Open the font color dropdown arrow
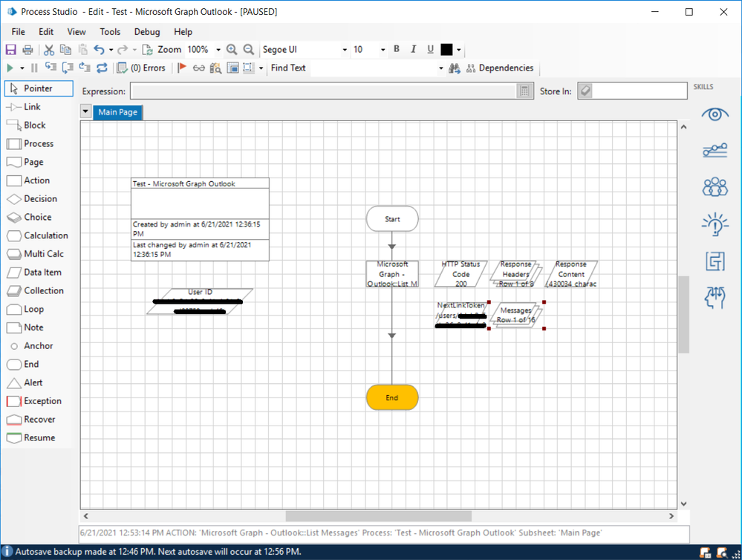 click(458, 50)
